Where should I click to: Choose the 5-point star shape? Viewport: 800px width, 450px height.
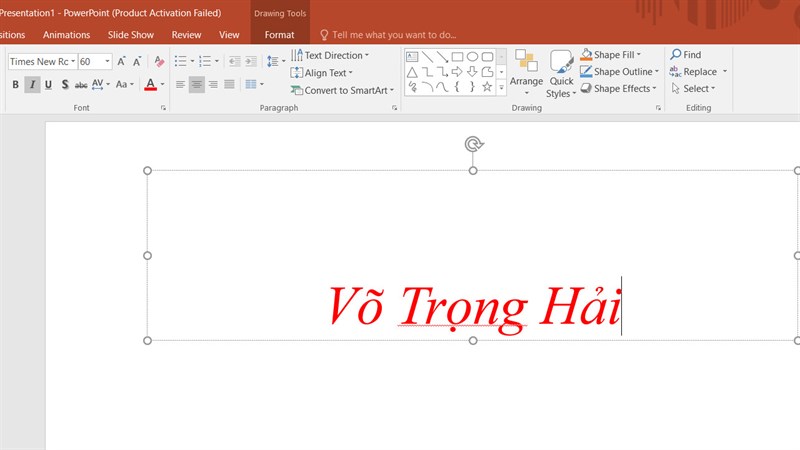(x=488, y=87)
